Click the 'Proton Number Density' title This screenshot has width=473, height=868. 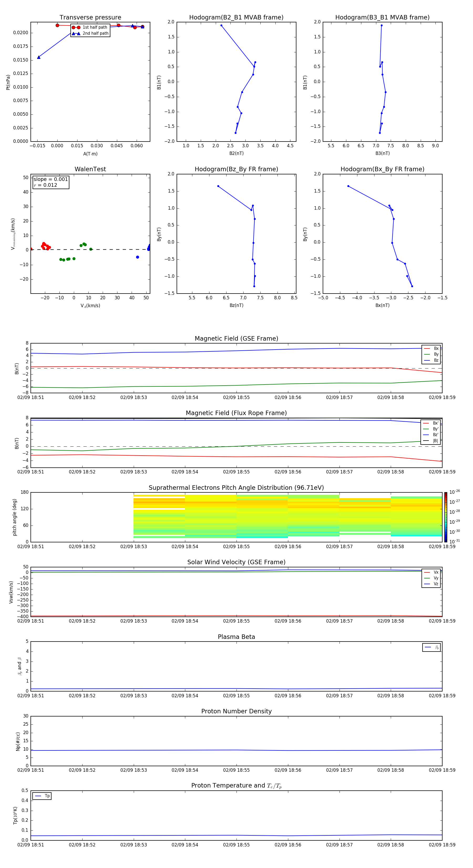coord(236,711)
